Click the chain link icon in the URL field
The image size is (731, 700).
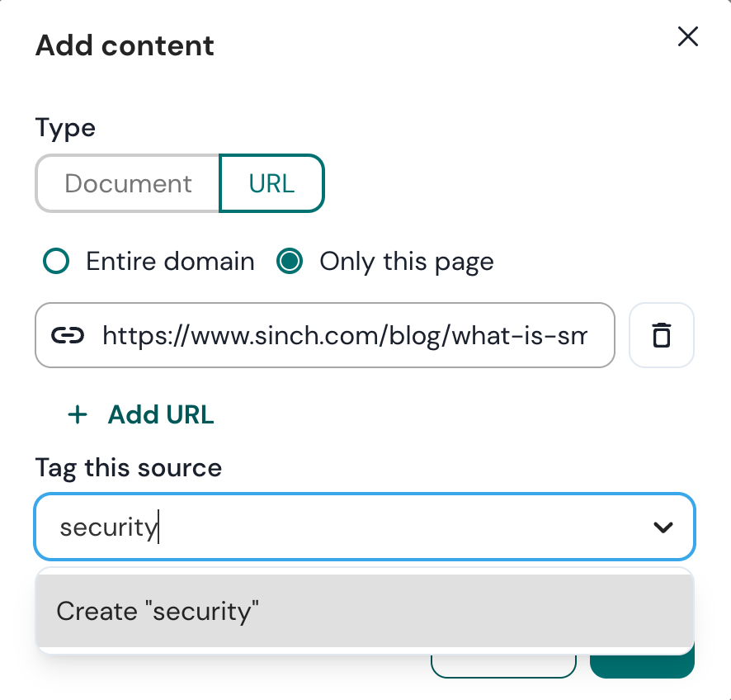point(68,335)
